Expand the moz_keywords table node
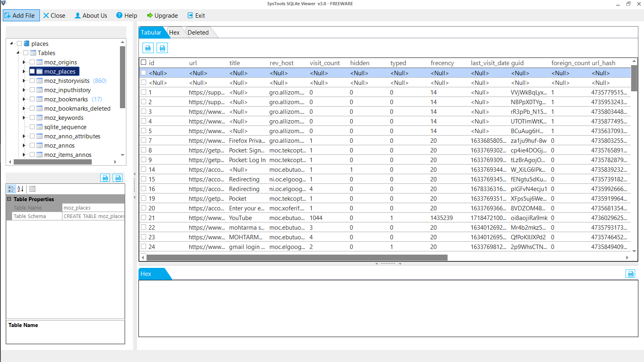The height and width of the screenshot is (362, 644). [x=24, y=117]
